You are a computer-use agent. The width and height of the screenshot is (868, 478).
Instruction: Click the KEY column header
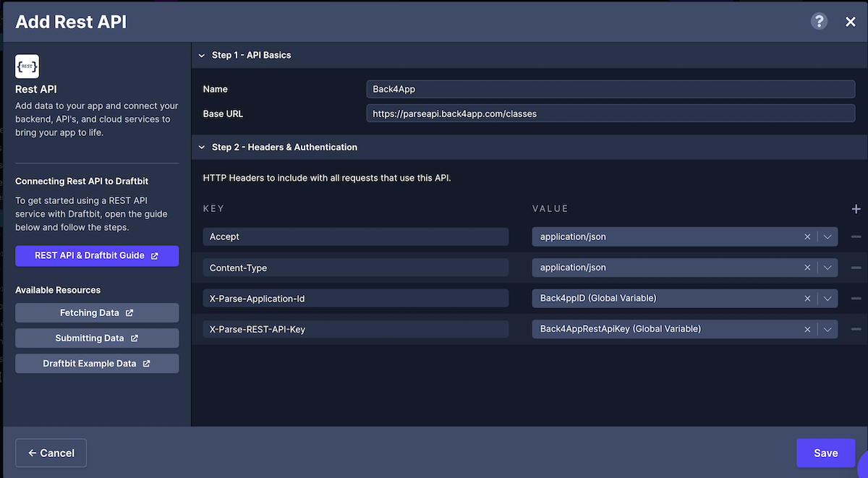pyautogui.click(x=213, y=208)
